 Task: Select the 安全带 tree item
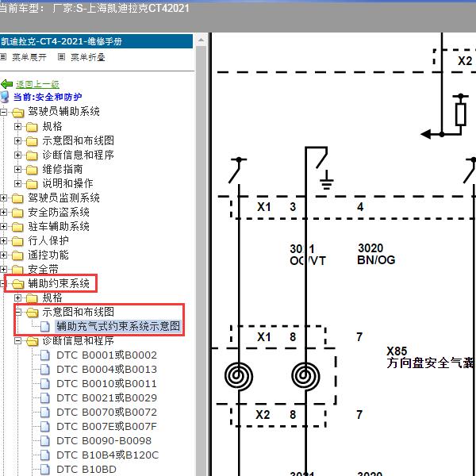pyautogui.click(x=43, y=269)
